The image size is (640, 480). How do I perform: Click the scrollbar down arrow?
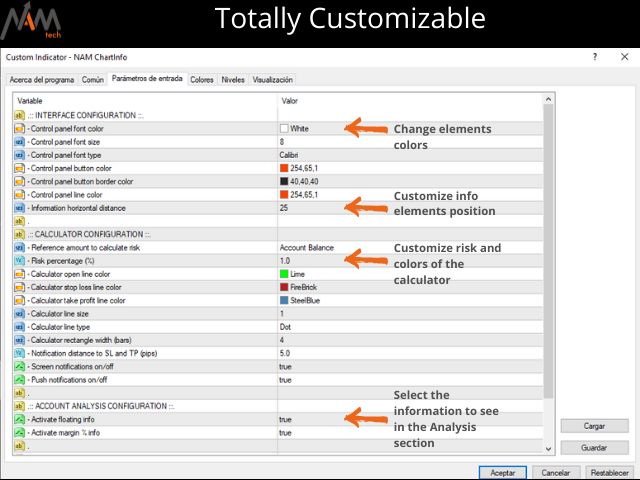point(548,449)
